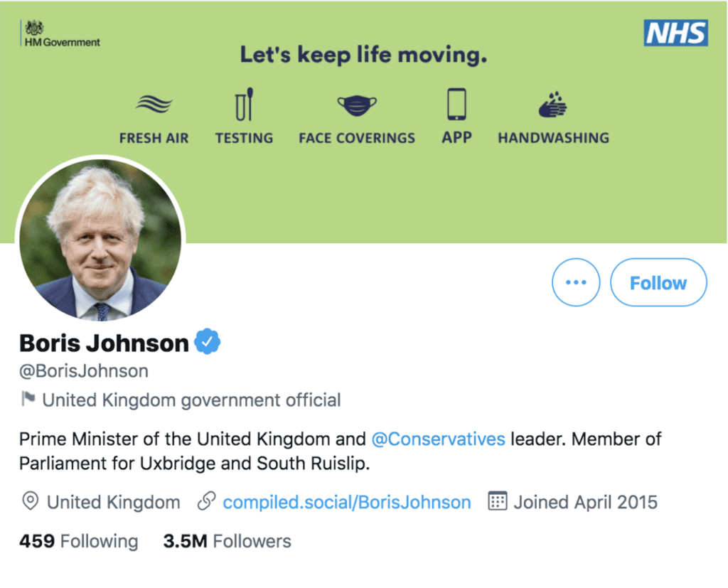The height and width of the screenshot is (588, 728).
Task: View the 3.5M Followers list
Action: pos(227,541)
